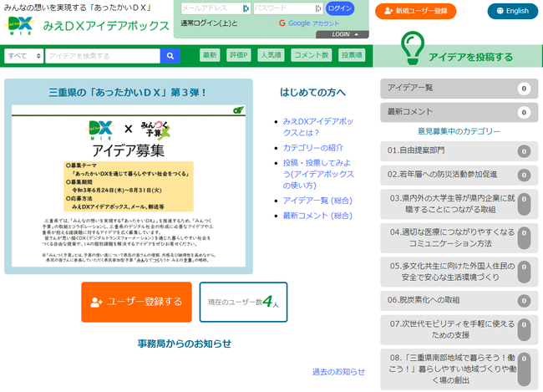Click the orange ユーザー登録する button
This screenshot has width=543, height=392.
tap(136, 302)
